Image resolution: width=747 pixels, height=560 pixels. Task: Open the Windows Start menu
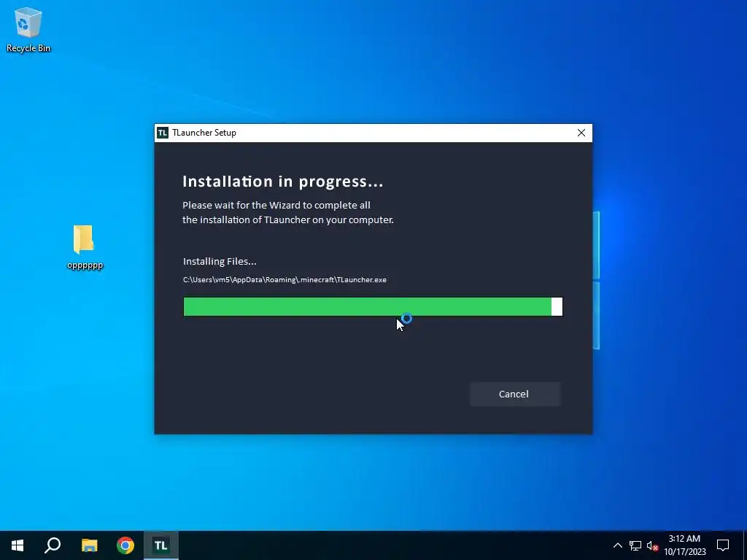(18, 545)
